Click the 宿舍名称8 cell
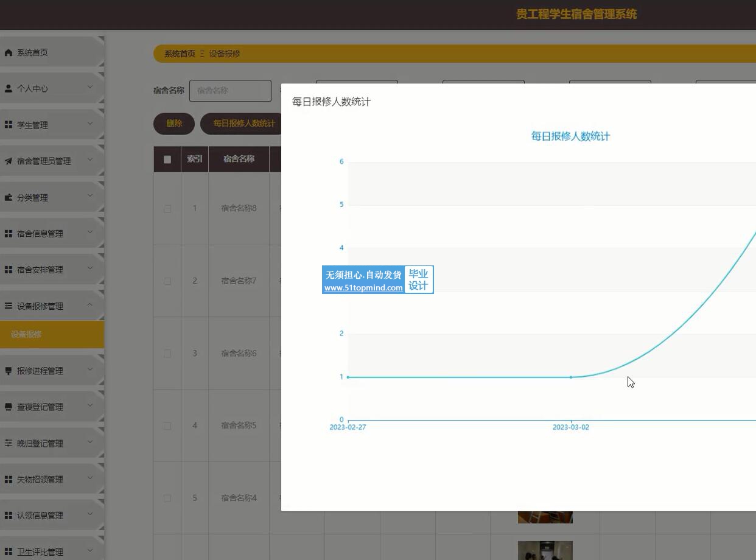 pyautogui.click(x=239, y=208)
